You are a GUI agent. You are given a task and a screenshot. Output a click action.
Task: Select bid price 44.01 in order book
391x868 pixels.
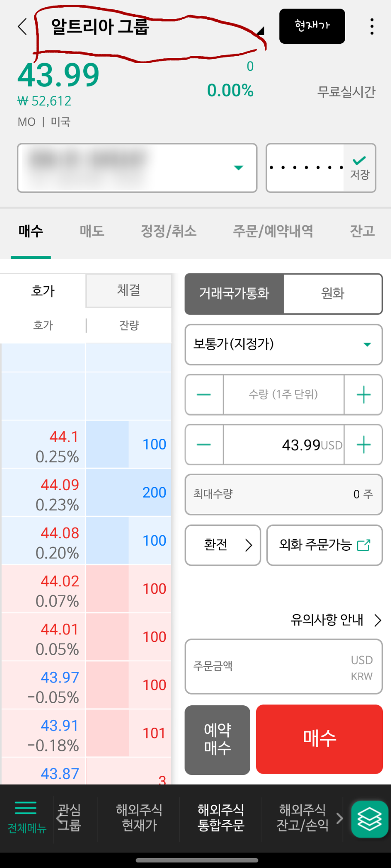point(43,637)
